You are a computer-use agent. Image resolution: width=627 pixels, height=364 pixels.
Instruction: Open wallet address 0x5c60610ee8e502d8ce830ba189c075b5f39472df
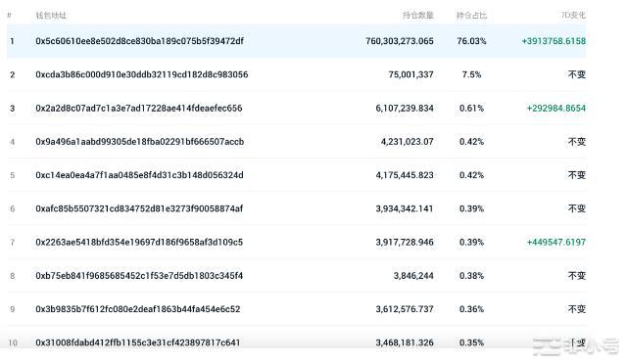click(139, 41)
